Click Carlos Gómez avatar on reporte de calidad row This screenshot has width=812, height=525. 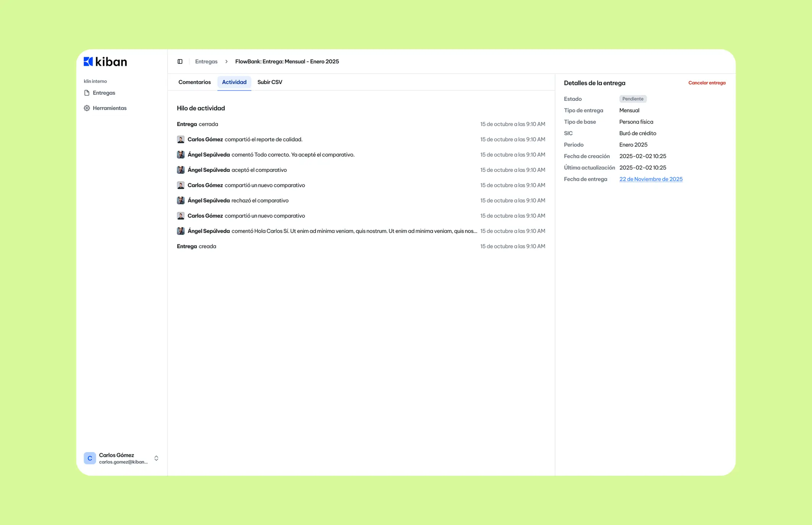pyautogui.click(x=181, y=139)
